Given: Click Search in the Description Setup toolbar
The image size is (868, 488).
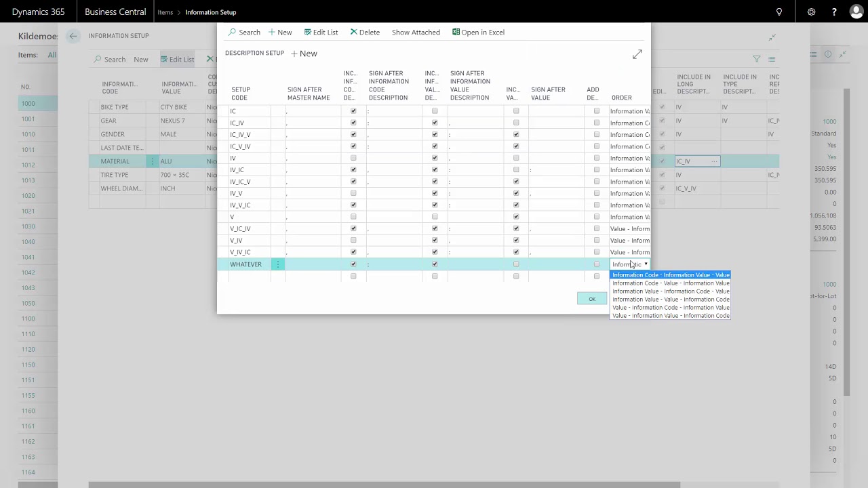Looking at the screenshot, I should (x=244, y=32).
